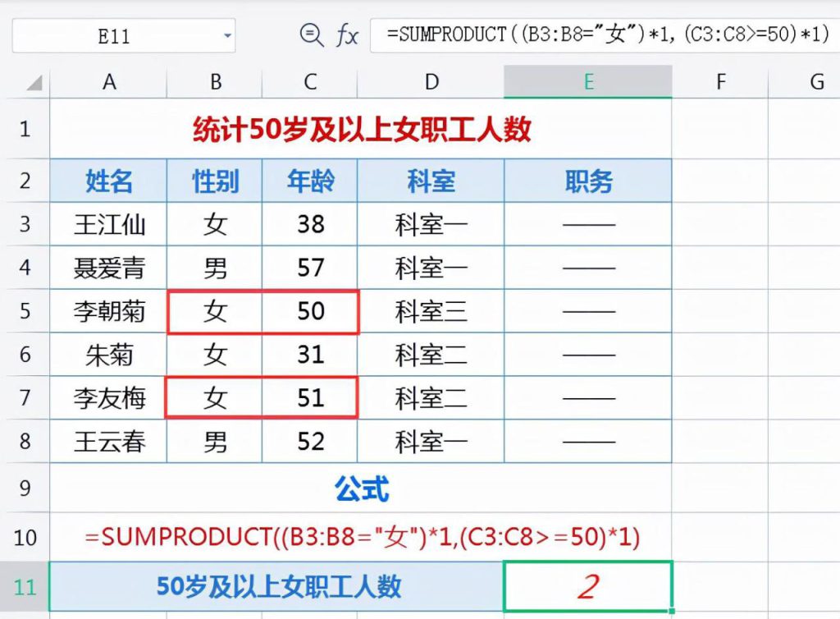Click the 年龄 header cell
The width and height of the screenshot is (840, 619).
(x=310, y=181)
